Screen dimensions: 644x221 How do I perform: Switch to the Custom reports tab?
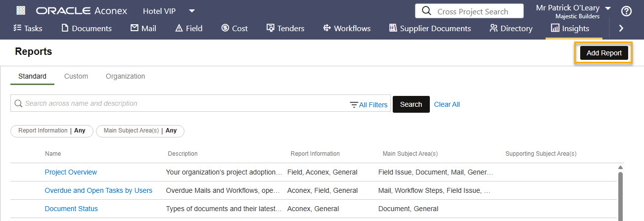(x=76, y=76)
